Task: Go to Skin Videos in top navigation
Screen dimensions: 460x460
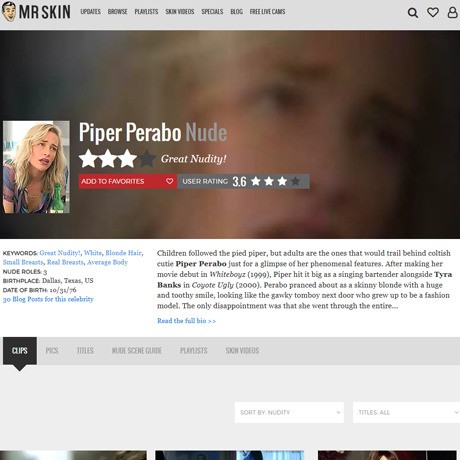Action: [180, 12]
